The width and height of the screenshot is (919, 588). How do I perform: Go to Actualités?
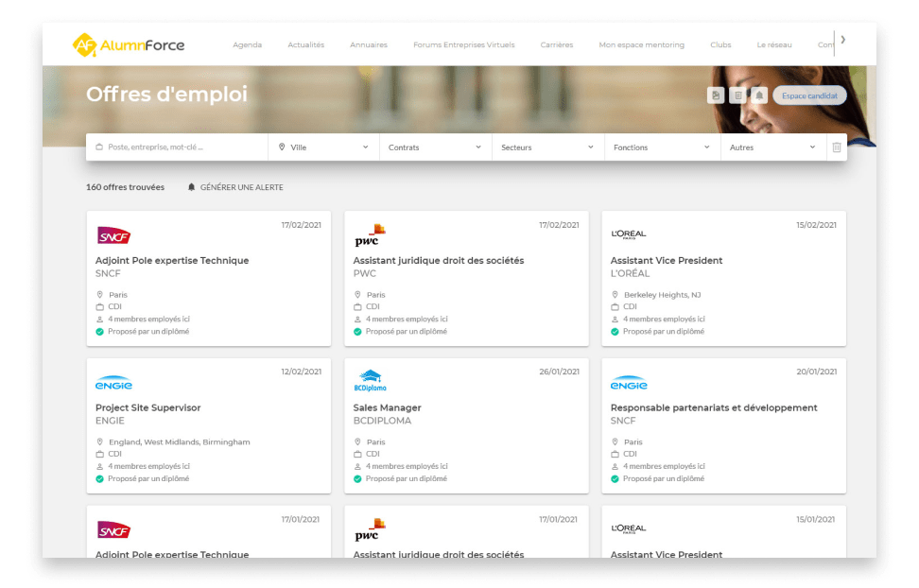(306, 45)
